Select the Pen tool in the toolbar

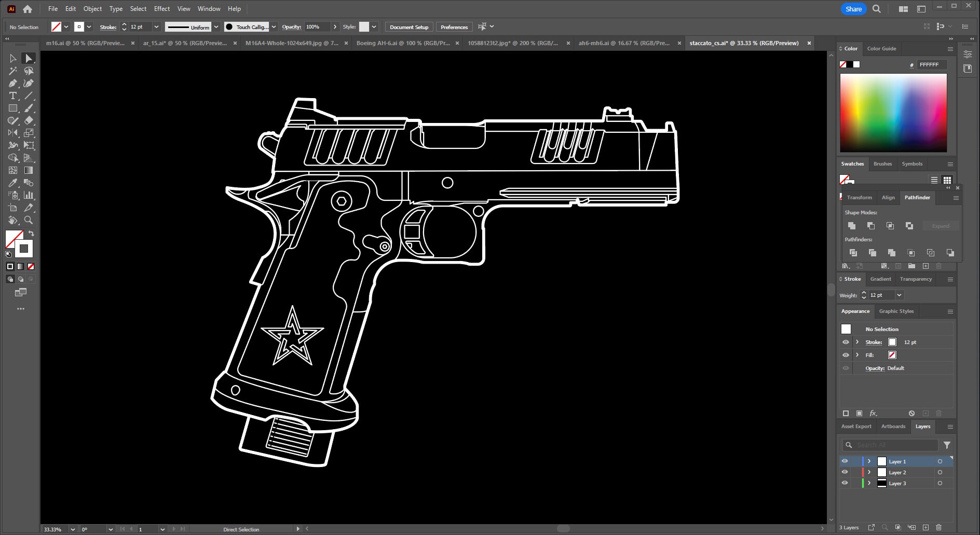point(12,83)
